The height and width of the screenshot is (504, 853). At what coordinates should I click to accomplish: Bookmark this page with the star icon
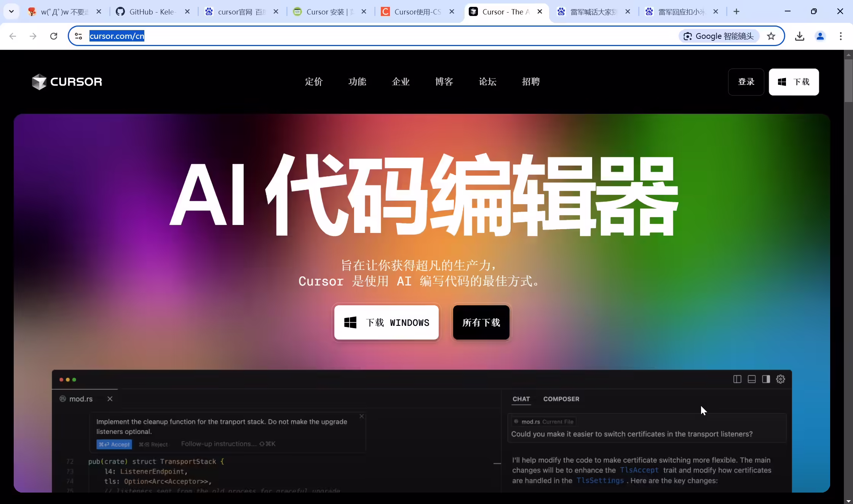(771, 36)
